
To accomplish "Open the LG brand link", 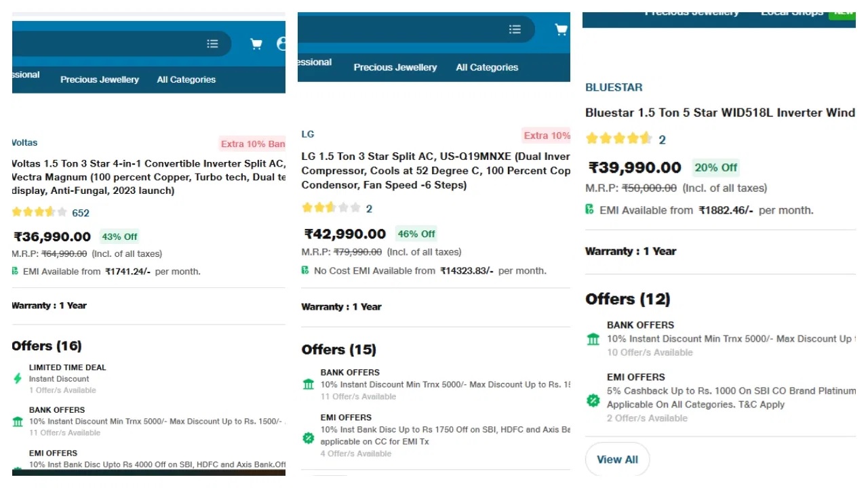I will [x=308, y=134].
